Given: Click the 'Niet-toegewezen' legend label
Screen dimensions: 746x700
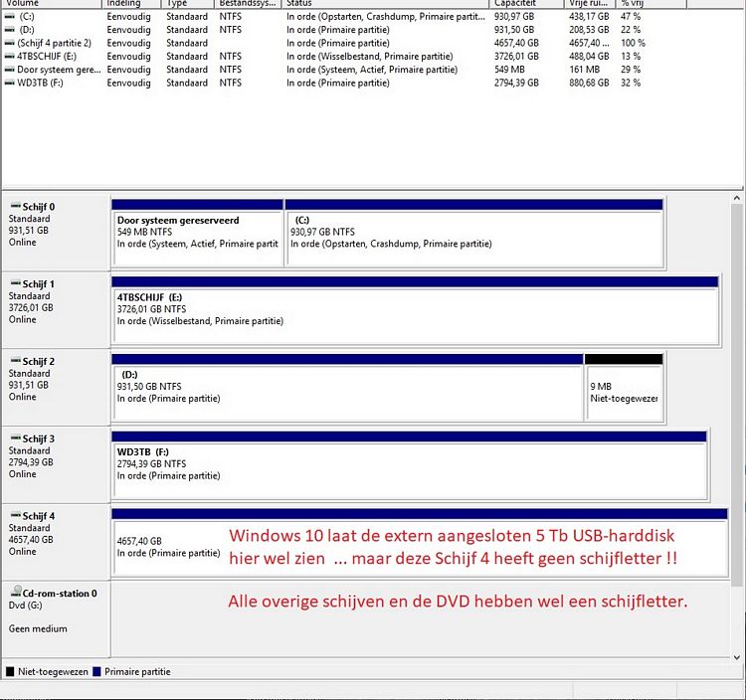Looking at the screenshot, I should [x=53, y=672].
